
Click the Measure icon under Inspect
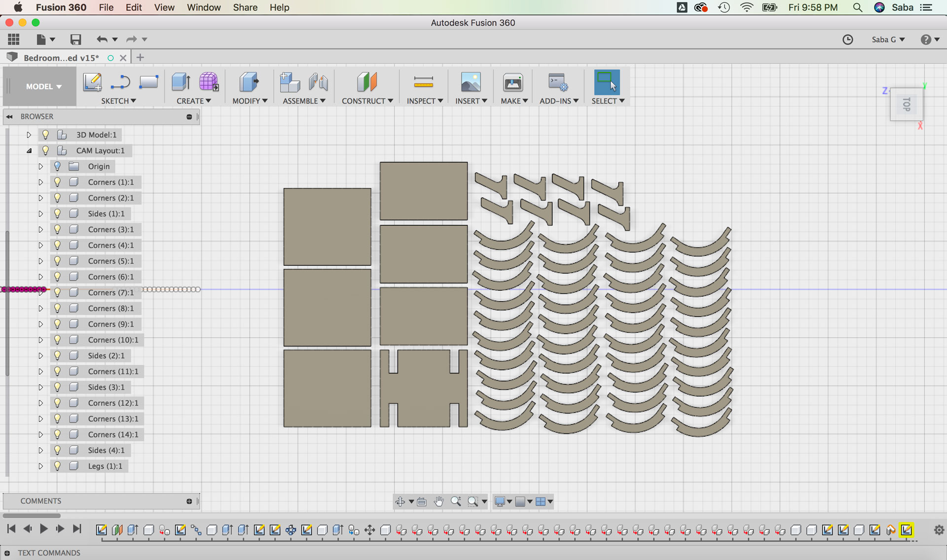pos(423,82)
